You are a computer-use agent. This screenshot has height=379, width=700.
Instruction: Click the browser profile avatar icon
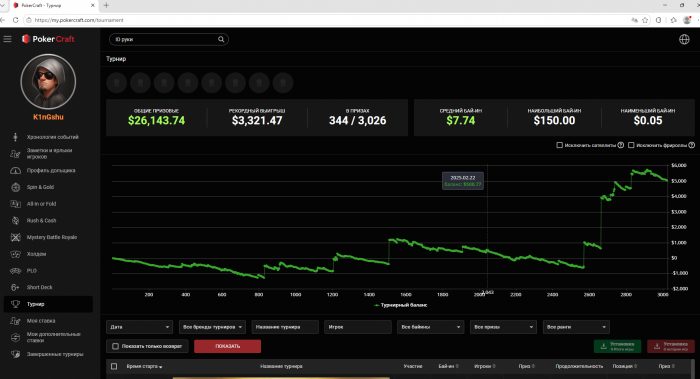click(x=687, y=20)
